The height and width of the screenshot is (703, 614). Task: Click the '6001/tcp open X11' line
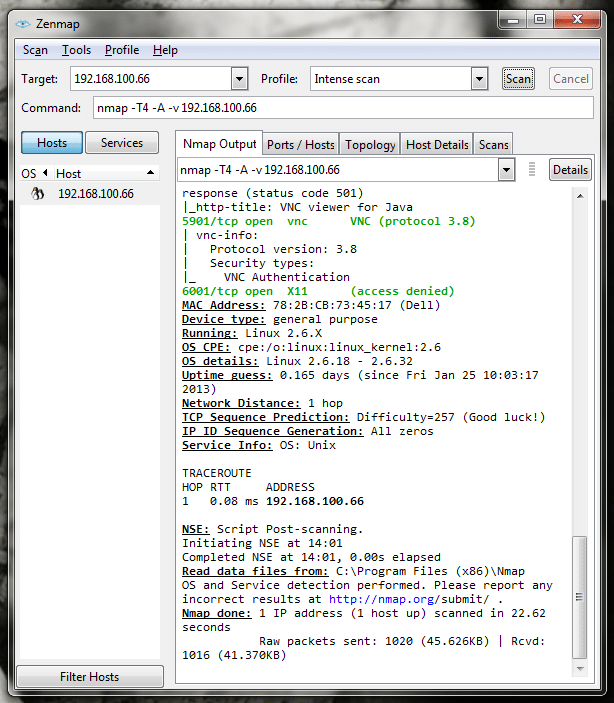(x=318, y=291)
